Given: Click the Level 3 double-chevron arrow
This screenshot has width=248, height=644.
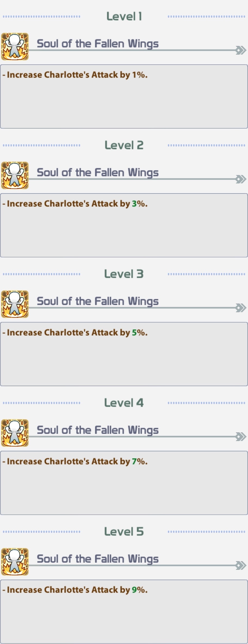Looking at the screenshot, I should [241, 308].
